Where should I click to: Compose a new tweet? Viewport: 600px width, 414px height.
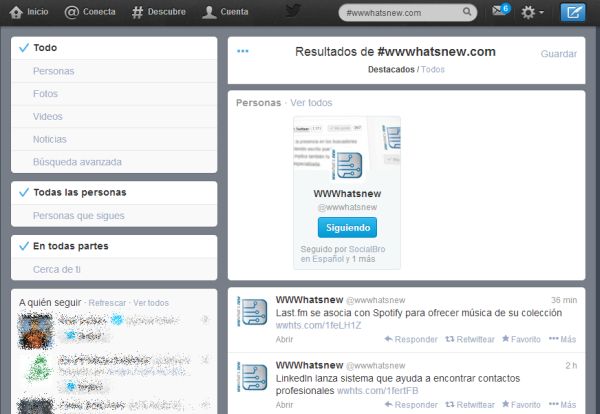573,12
